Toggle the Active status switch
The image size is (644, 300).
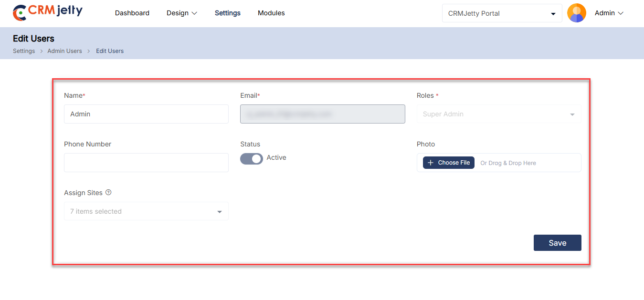pos(251,158)
